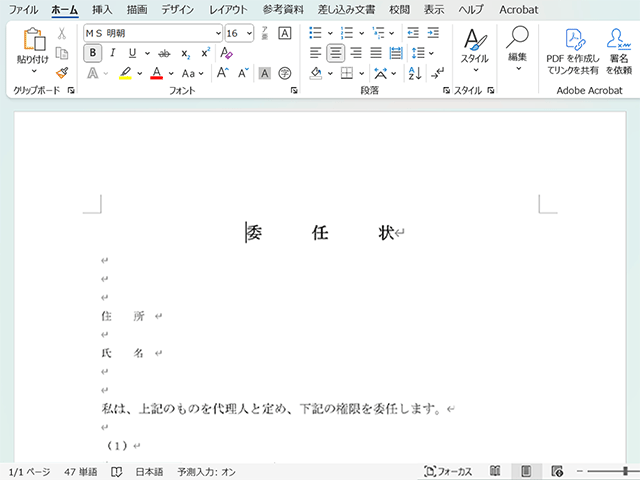Decrease indent icon in the paragraph group

point(413,33)
